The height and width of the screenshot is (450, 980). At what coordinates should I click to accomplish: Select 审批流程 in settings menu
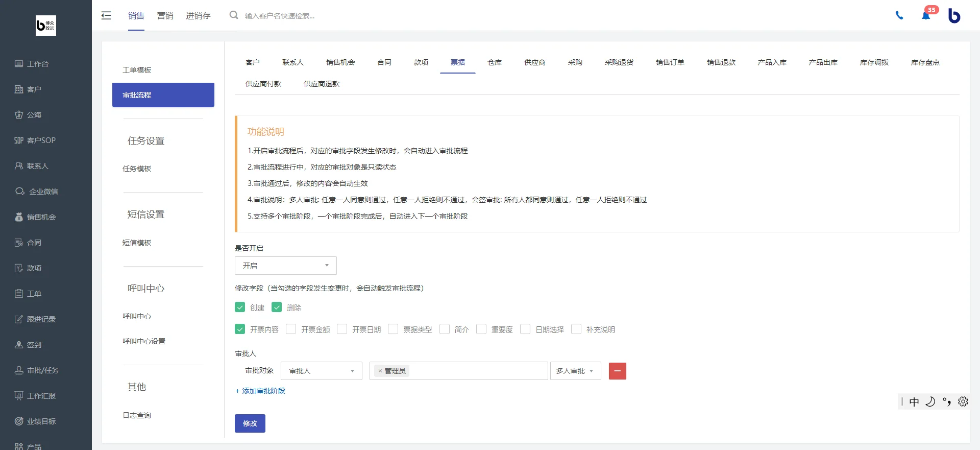(163, 95)
